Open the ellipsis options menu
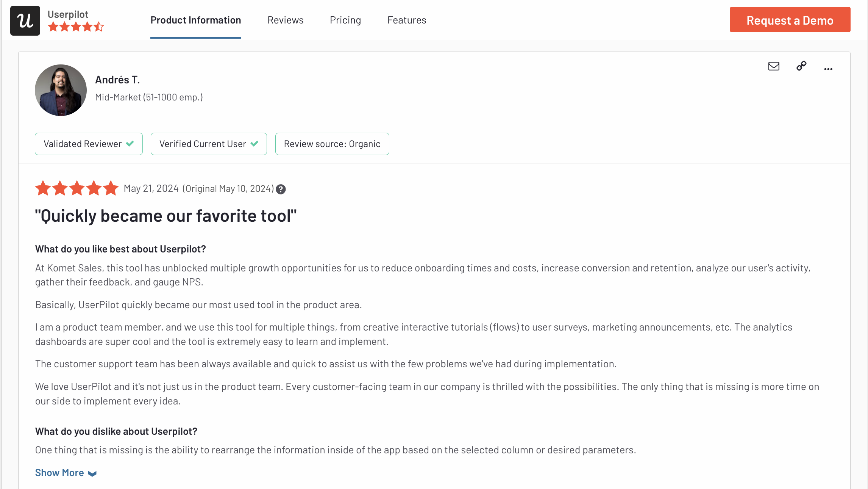The width and height of the screenshot is (868, 489). click(828, 69)
